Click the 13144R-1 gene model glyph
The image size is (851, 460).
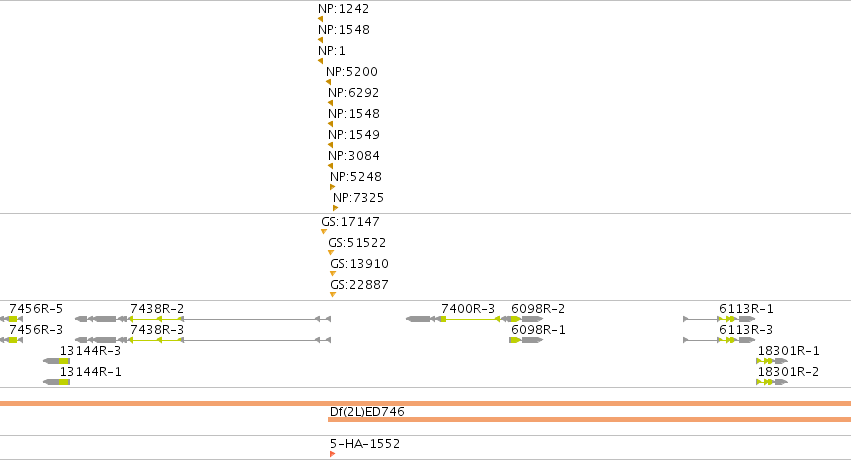coord(56,382)
